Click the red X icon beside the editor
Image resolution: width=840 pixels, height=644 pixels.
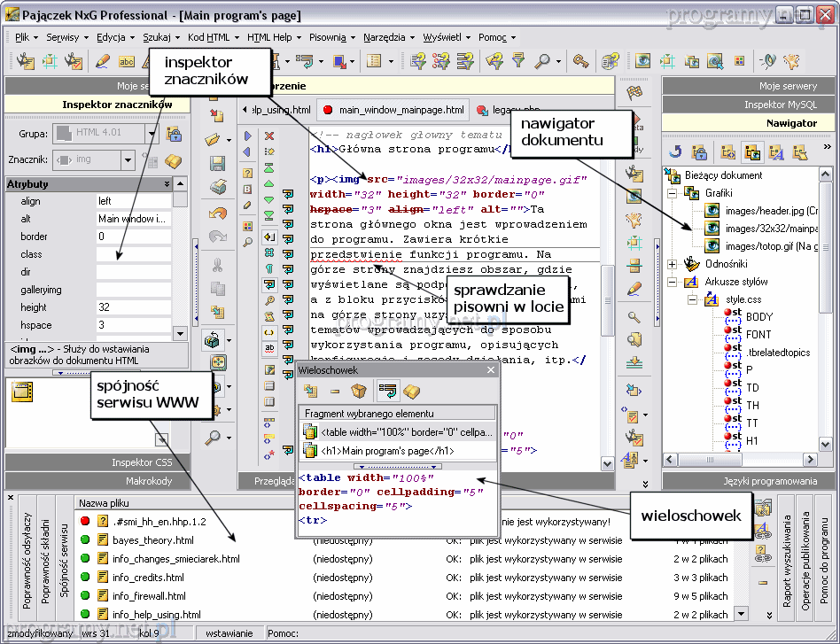269,136
